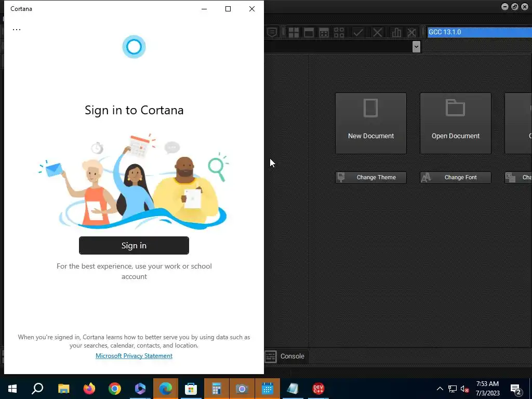Switch to Camera app in the taskbar
Viewport: 532px width, 399px height.
pos(242,389)
